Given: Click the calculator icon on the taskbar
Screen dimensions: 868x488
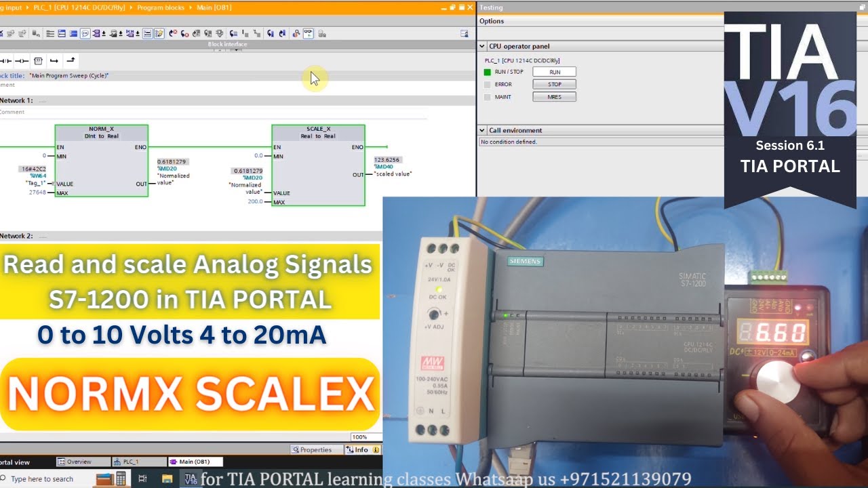Looking at the screenshot, I should pyautogui.click(x=121, y=479).
